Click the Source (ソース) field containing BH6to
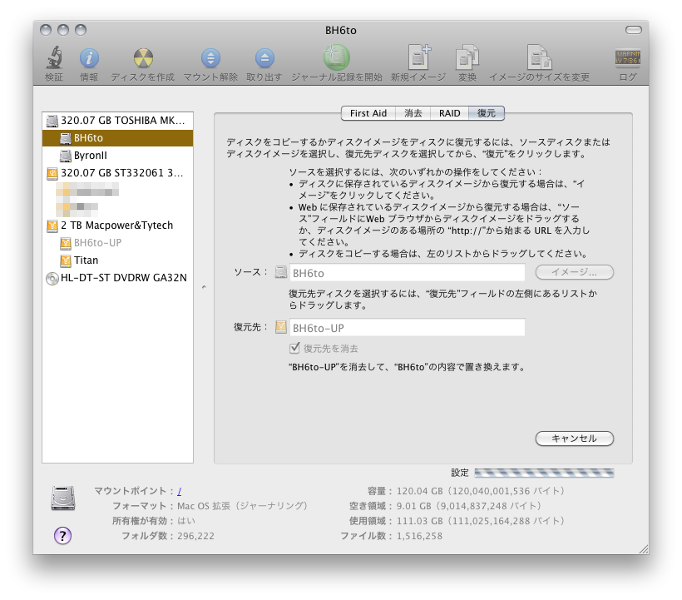This screenshot has width=682, height=600. 407,273
